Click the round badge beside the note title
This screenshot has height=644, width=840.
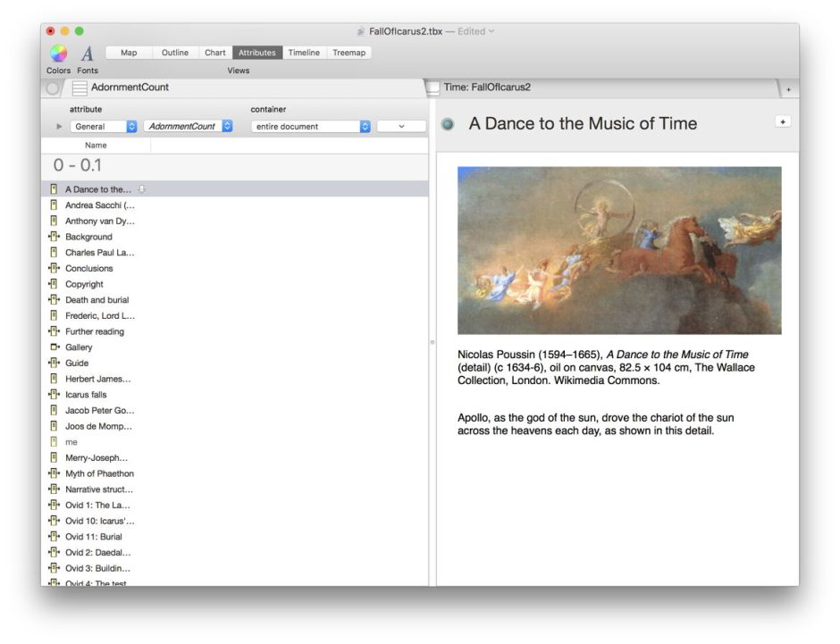point(448,124)
